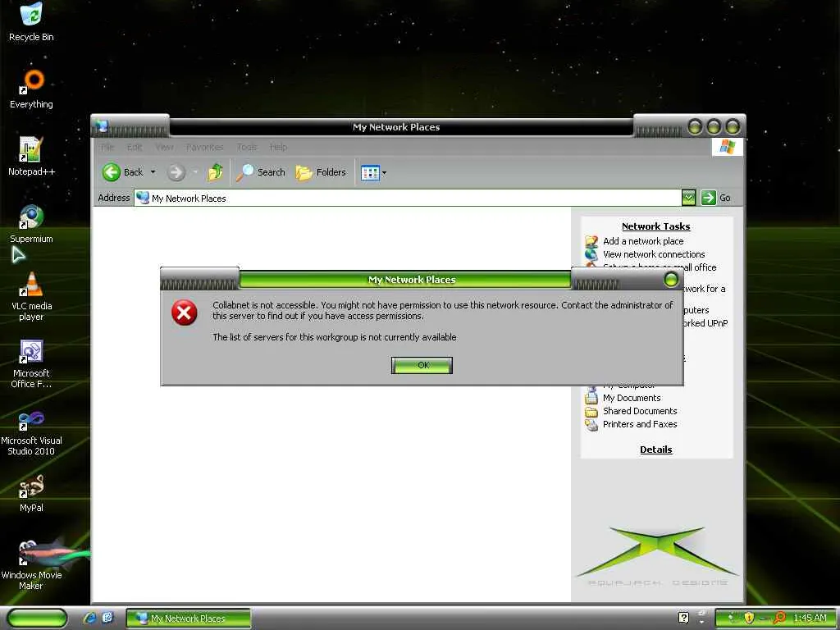Screen dimensions: 840x630
Task: Go up one folder level
Action: point(216,172)
